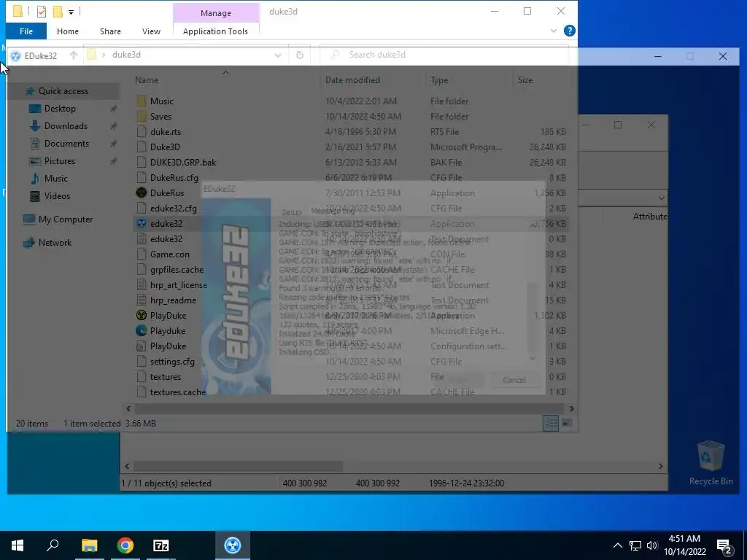Click the Manage contextual tab
Image resolution: width=747 pixels, height=560 pixels.
click(216, 13)
